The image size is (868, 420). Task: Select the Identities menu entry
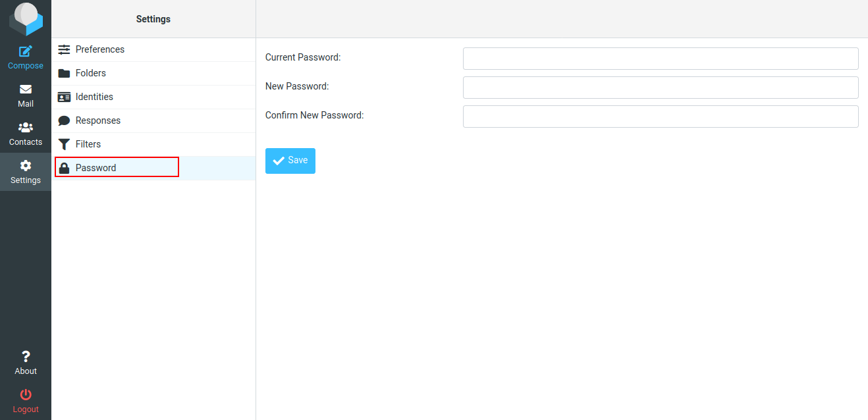tap(153, 97)
